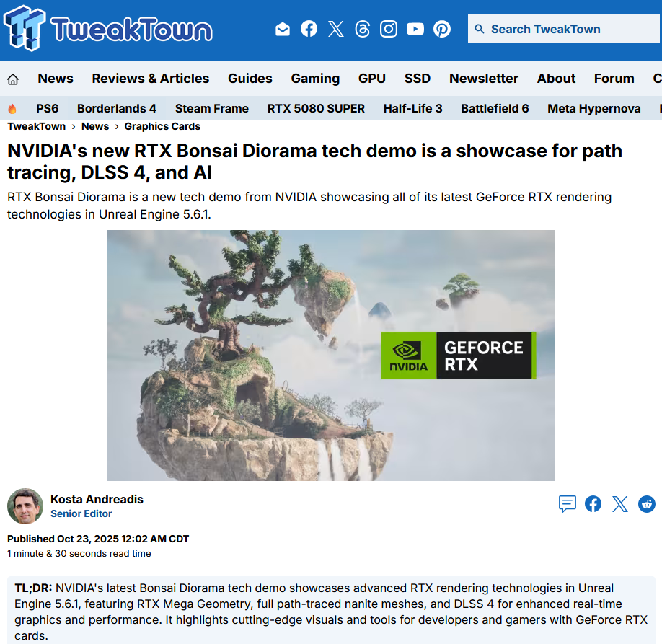The image size is (662, 644).
Task: Go to the Gaming section
Action: pyautogui.click(x=315, y=79)
